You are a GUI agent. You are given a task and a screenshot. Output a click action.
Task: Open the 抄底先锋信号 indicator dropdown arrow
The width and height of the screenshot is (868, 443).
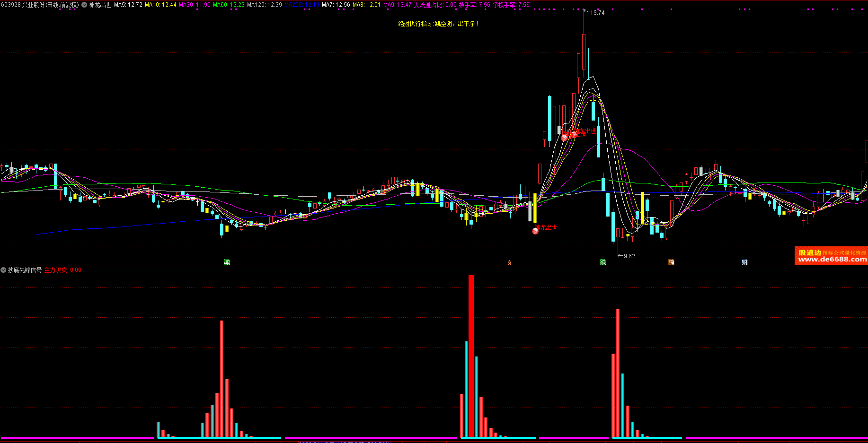point(3,270)
